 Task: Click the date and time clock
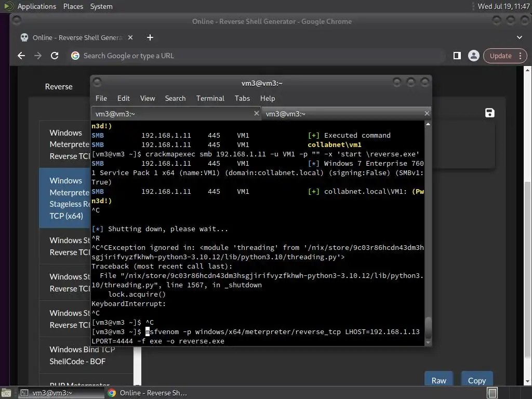tap(503, 6)
